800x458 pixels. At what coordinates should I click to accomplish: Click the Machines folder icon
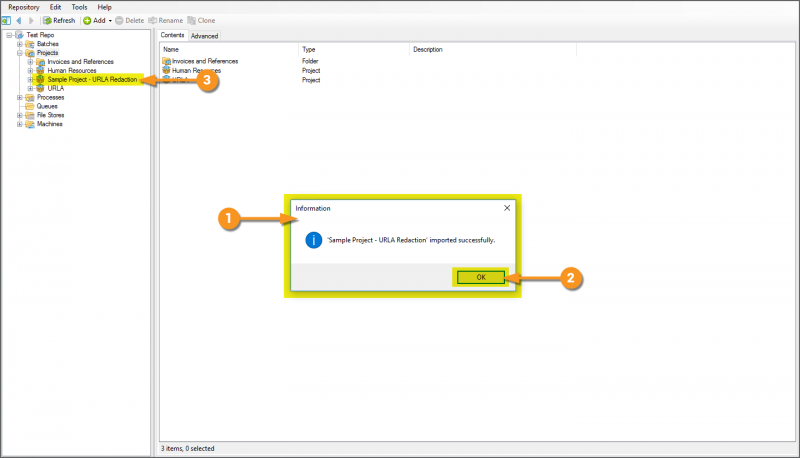(30, 124)
